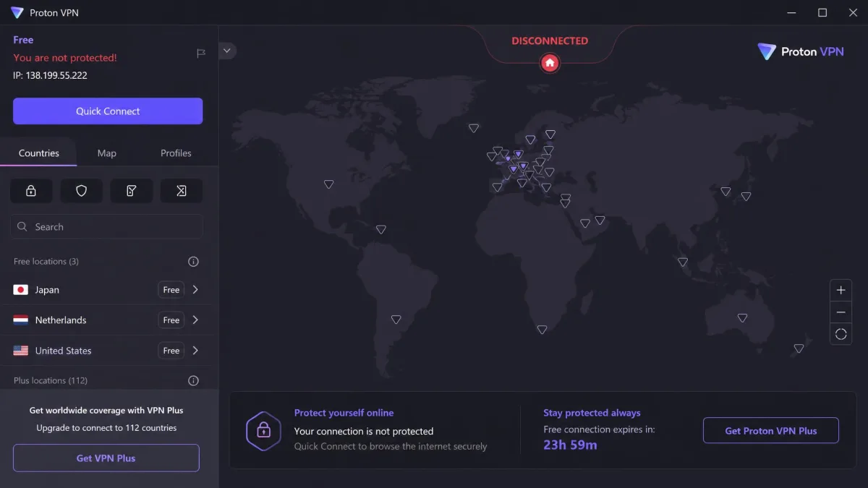The width and height of the screenshot is (868, 488).
Task: Click 'Upgrade to connect to 112 countries' text
Action: 106,428
